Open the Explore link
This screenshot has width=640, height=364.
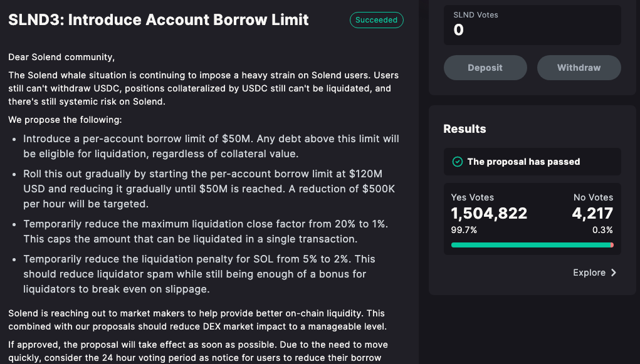(589, 273)
